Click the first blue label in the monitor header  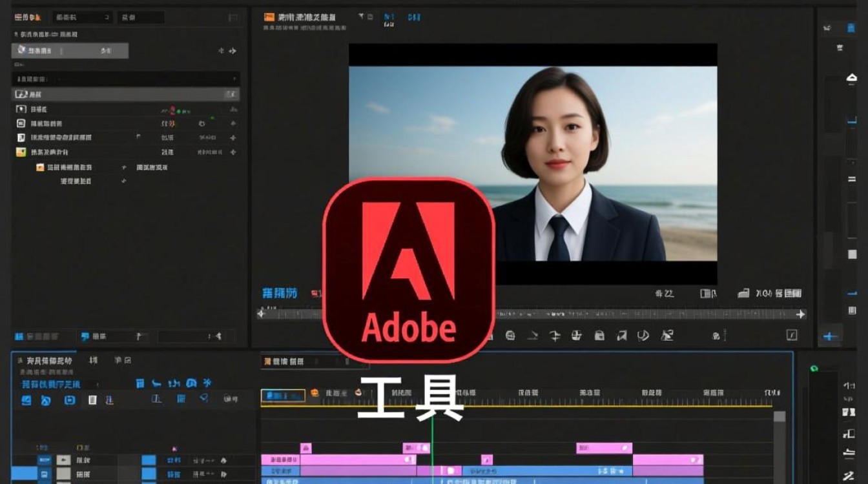click(389, 17)
